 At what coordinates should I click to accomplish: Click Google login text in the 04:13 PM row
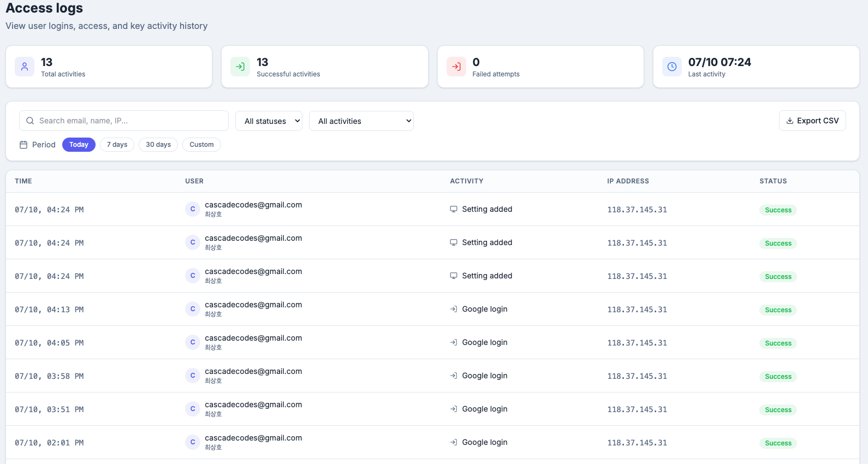[485, 309]
